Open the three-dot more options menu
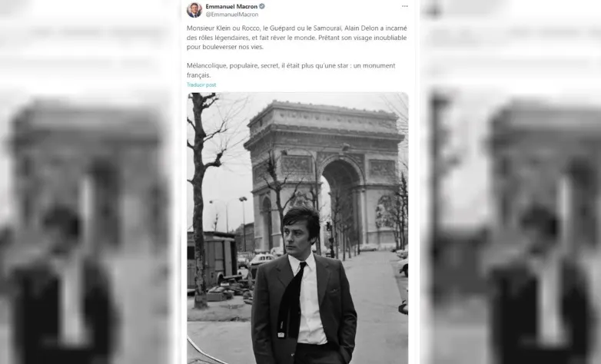The height and width of the screenshot is (364, 601). click(x=405, y=6)
